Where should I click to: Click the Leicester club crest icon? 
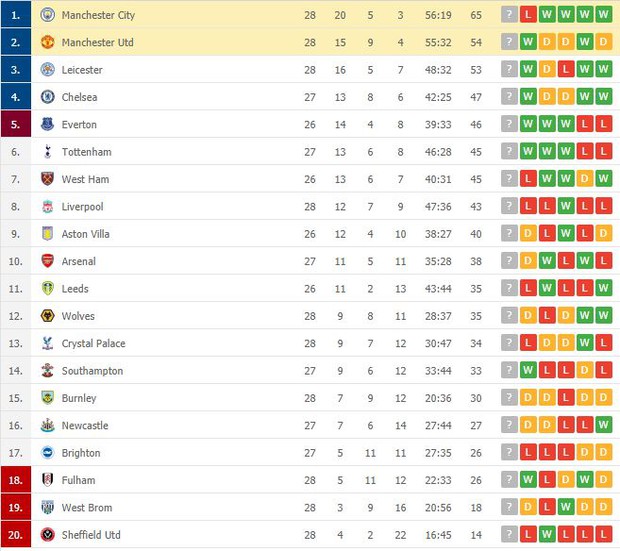47,70
